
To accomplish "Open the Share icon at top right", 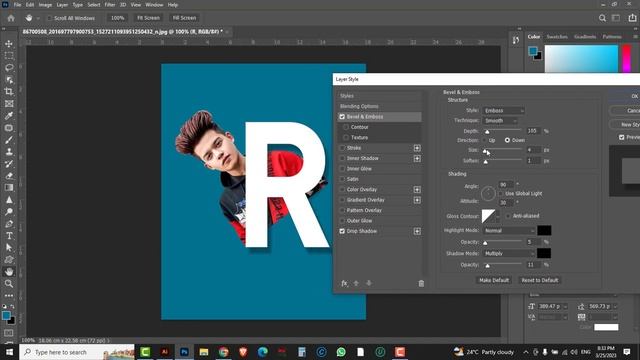I will (632, 18).
